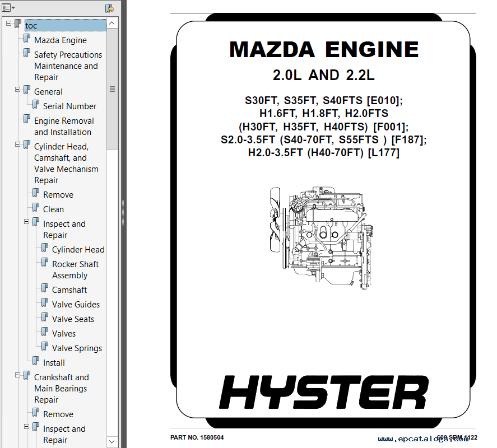Viewport: 497px width, 448px height.
Task: Click the bookmarks panel scrollbar thumb
Action: click(x=112, y=88)
